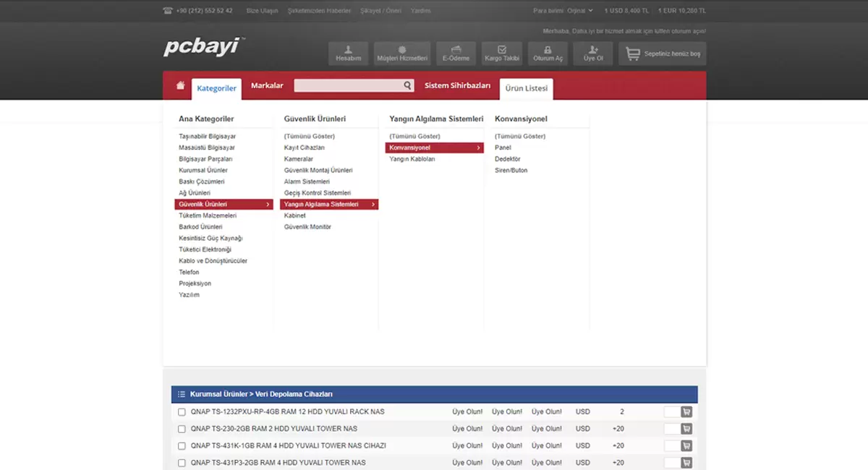Click Bize Ulaşın link
The width and height of the screenshot is (868, 470).
263,11
